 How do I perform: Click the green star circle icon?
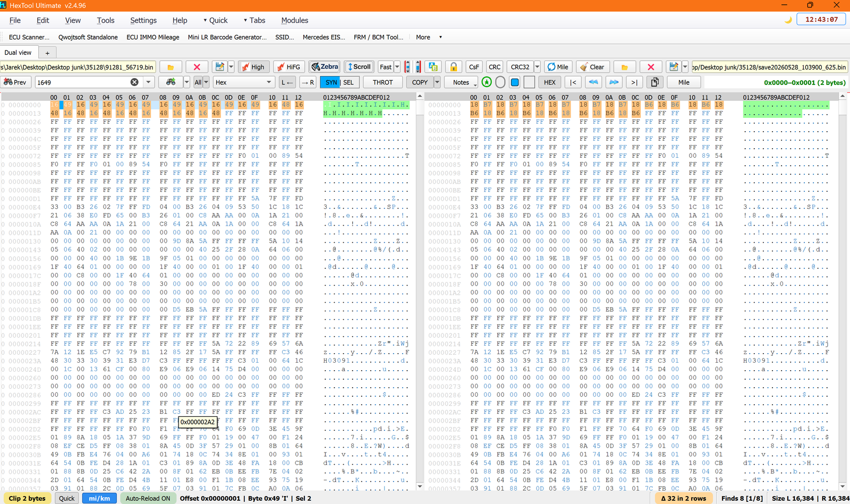point(487,82)
